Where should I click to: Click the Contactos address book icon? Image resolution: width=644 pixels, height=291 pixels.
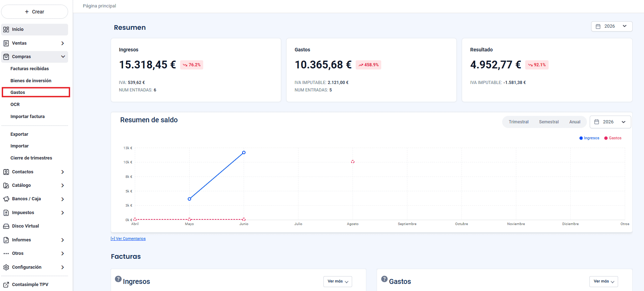coord(6,172)
